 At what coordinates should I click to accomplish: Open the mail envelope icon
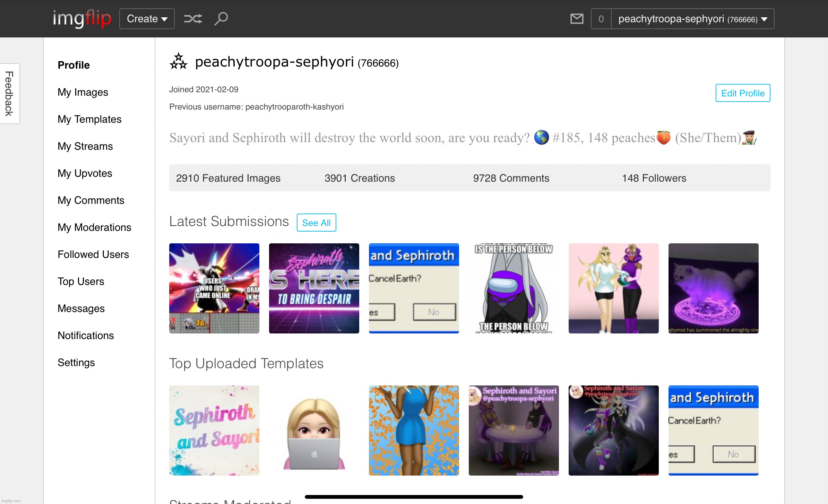coord(577,19)
